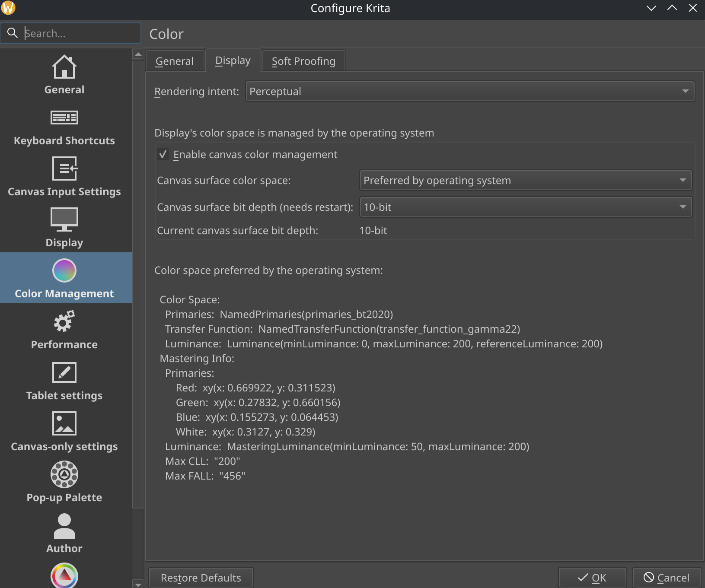705x588 pixels.
Task: Open Canvas Input Settings icon
Action: pyautogui.click(x=64, y=168)
